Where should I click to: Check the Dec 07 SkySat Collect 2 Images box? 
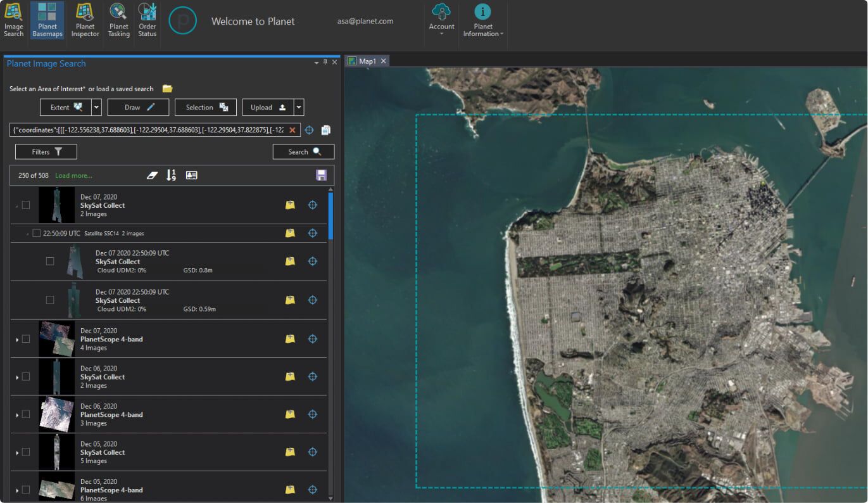coord(26,205)
